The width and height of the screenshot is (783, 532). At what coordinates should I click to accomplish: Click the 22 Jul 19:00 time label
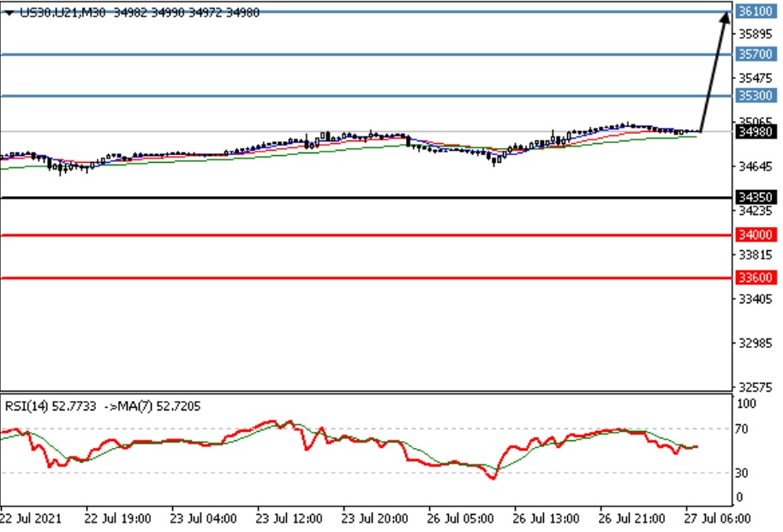117,518
